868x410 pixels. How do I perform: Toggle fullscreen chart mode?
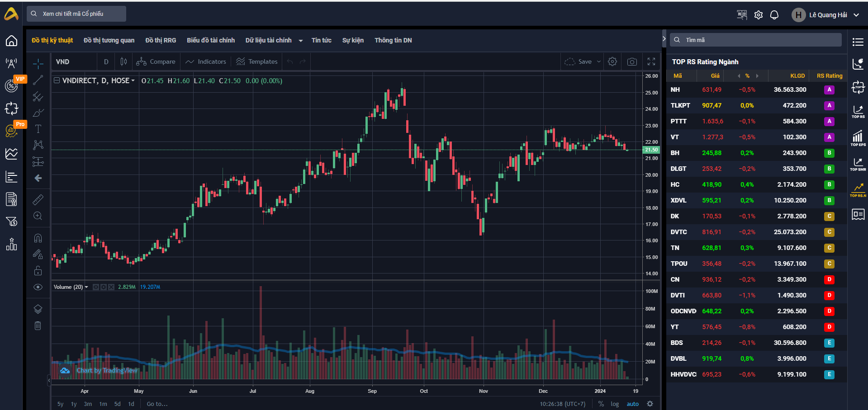[x=651, y=61]
